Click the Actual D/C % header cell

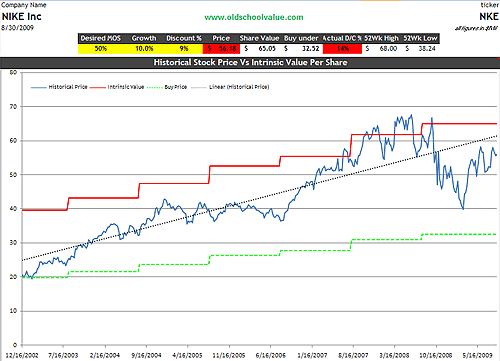point(342,38)
